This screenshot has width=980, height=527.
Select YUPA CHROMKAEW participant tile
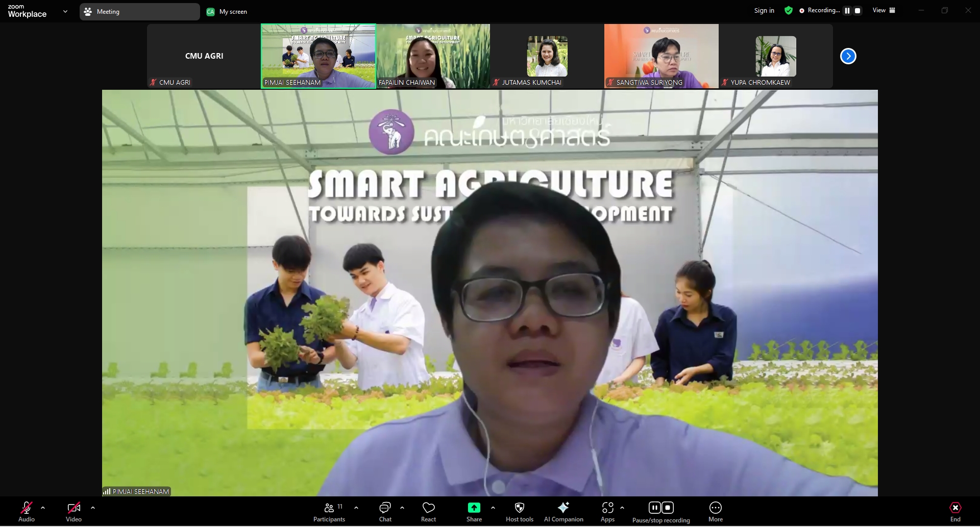tap(776, 56)
